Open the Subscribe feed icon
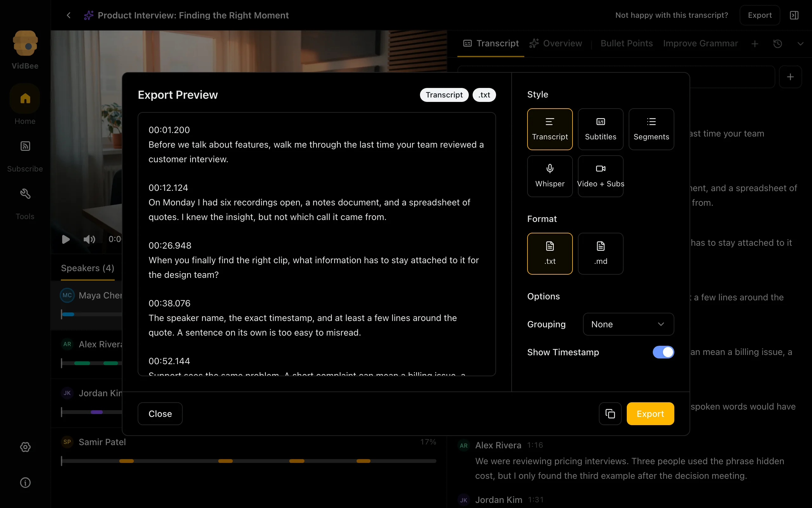 tap(25, 146)
